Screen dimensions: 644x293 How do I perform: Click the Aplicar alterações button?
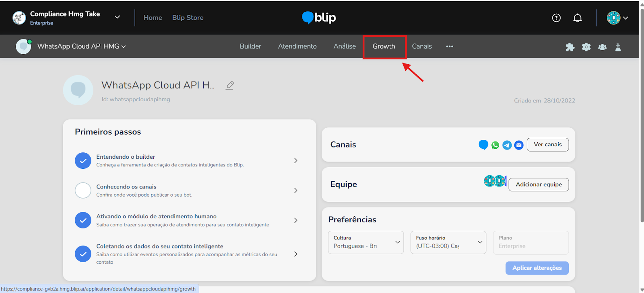[x=537, y=268]
